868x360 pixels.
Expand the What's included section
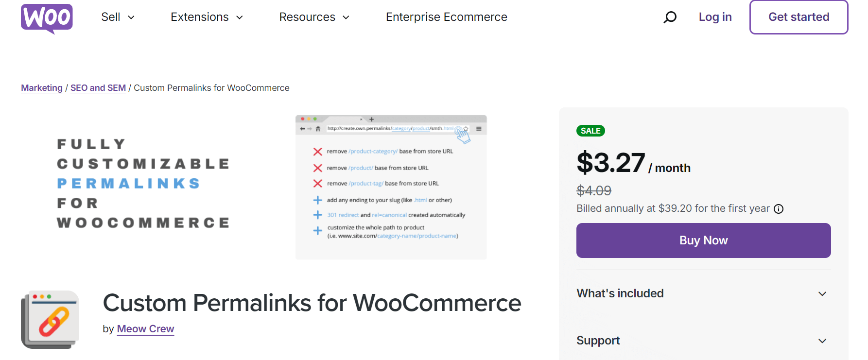703,293
